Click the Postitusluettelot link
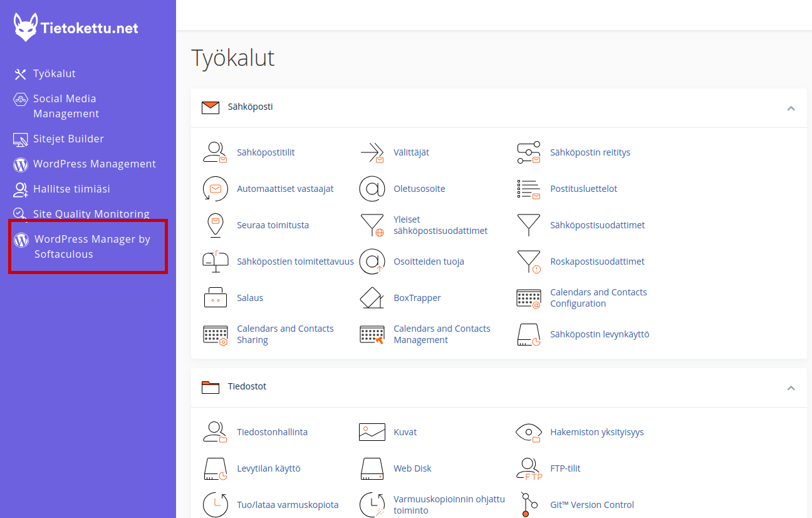Viewport: 812px width, 518px height. click(583, 189)
